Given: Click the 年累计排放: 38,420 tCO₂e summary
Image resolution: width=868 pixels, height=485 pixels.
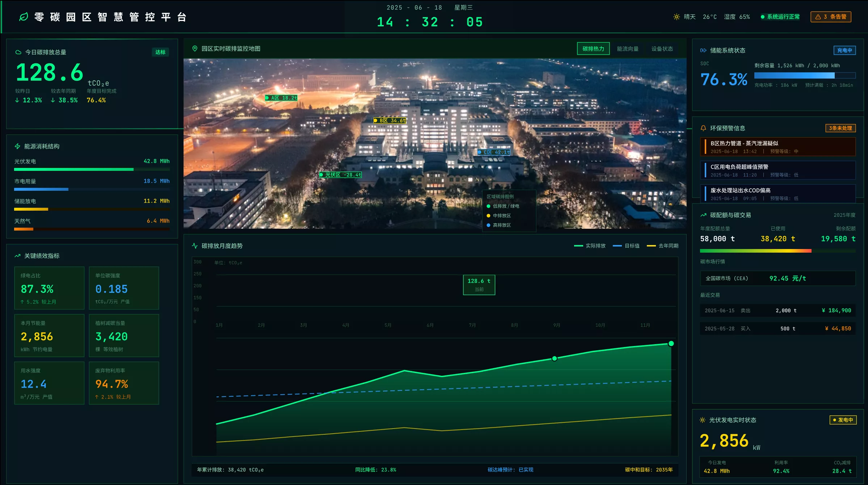Looking at the screenshot, I should [x=230, y=470].
